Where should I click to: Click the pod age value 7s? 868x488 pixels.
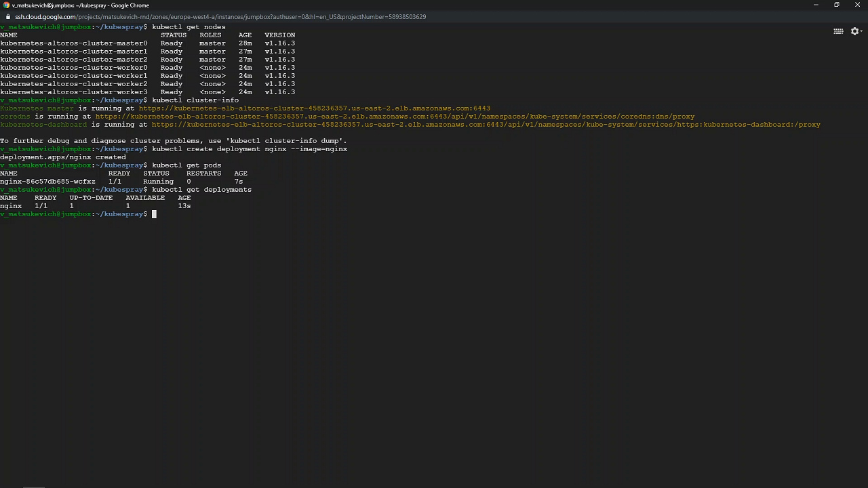(238, 182)
